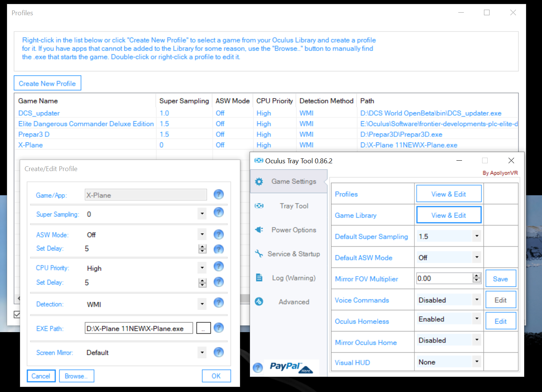Viewport: 542px width, 392px height.
Task: Click the Advanced section icon
Action: click(259, 302)
